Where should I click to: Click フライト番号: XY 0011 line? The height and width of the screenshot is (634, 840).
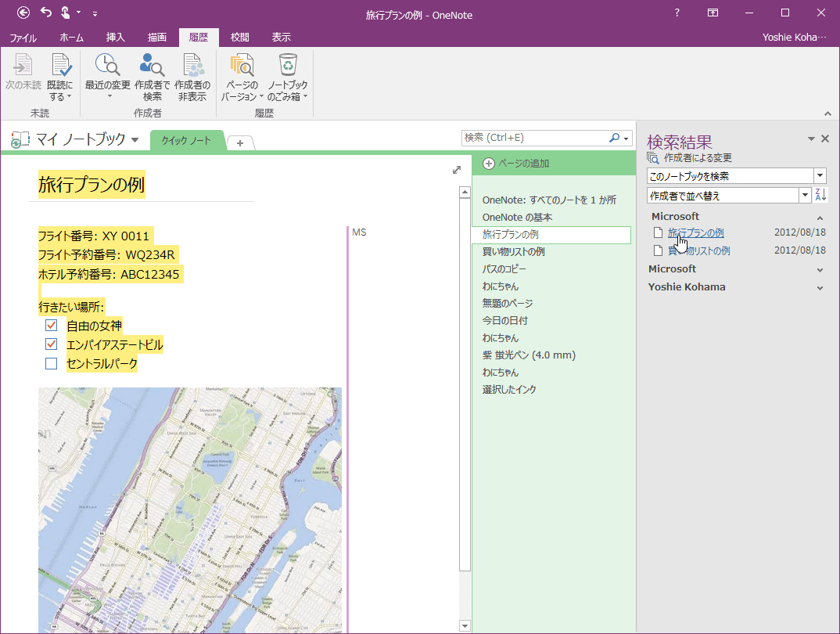click(x=94, y=236)
